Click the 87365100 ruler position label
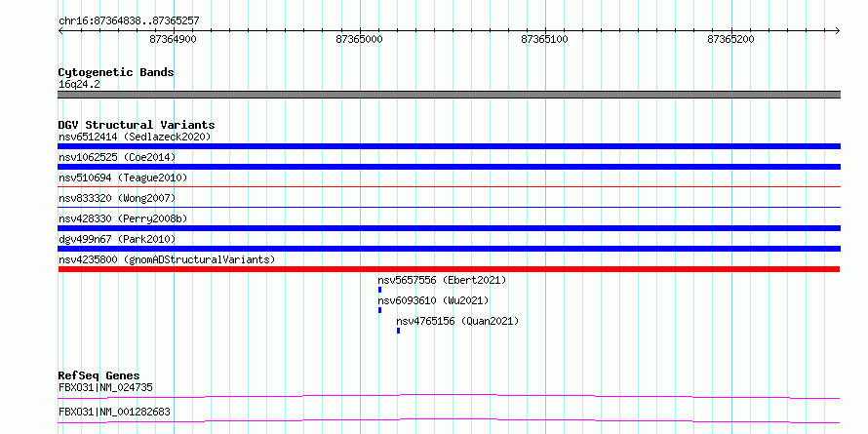This screenshot has width=868, height=434. point(545,40)
